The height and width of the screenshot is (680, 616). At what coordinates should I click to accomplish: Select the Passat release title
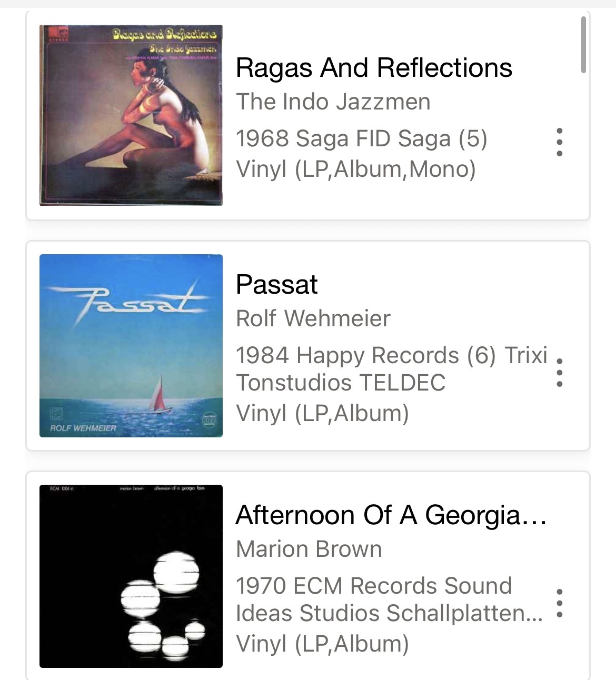click(277, 285)
